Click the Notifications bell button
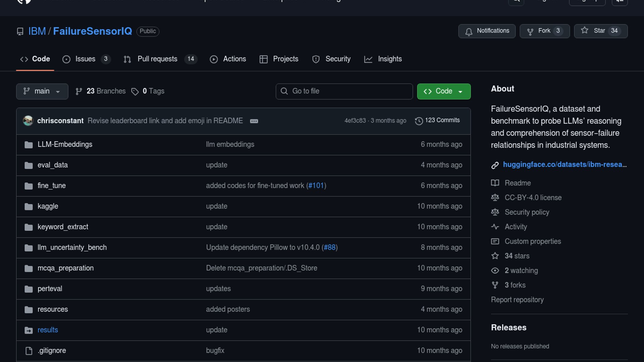The height and width of the screenshot is (362, 644). click(487, 31)
